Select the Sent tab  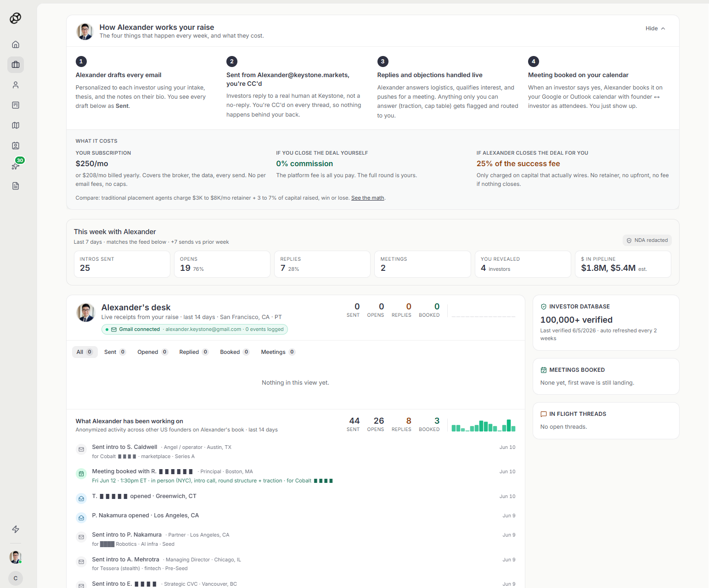pyautogui.click(x=115, y=352)
